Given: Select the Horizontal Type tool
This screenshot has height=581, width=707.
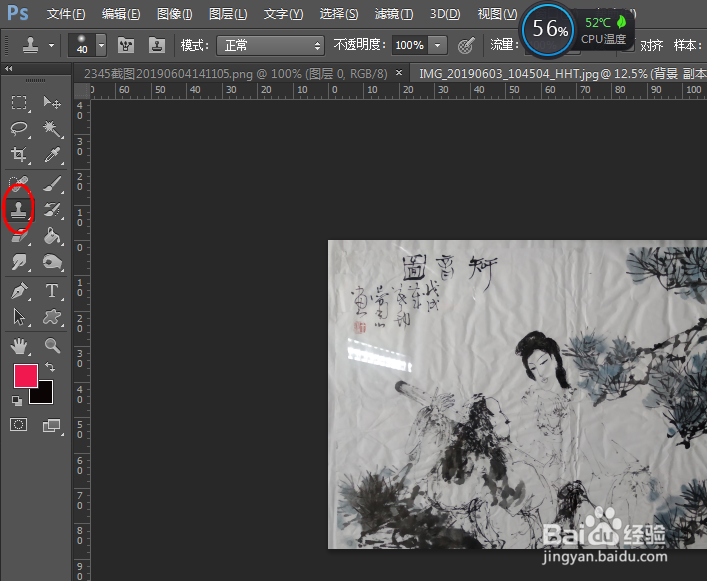Looking at the screenshot, I should coord(52,291).
